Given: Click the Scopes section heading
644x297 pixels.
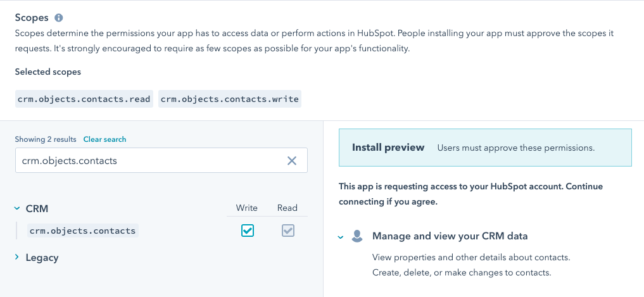Looking at the screenshot, I should point(32,18).
